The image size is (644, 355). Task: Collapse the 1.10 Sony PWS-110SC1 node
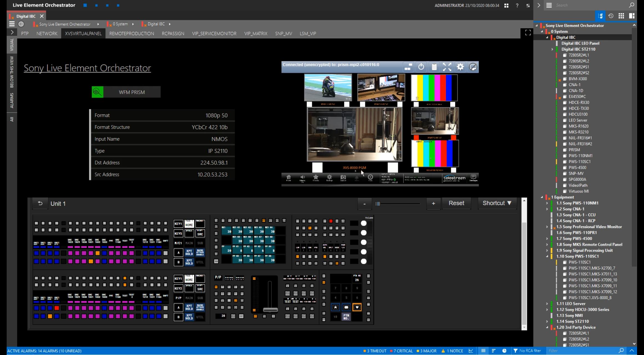(547, 256)
